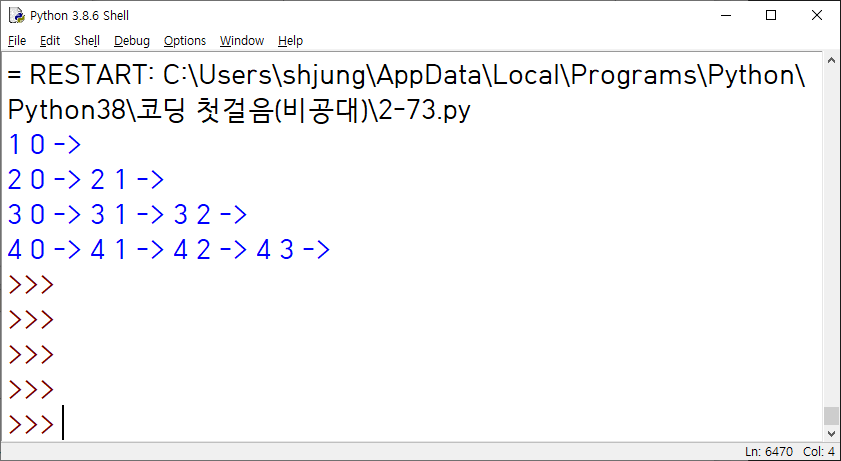This screenshot has height=461, width=841.
Task: Minimize the Python Shell window
Action: click(x=725, y=16)
